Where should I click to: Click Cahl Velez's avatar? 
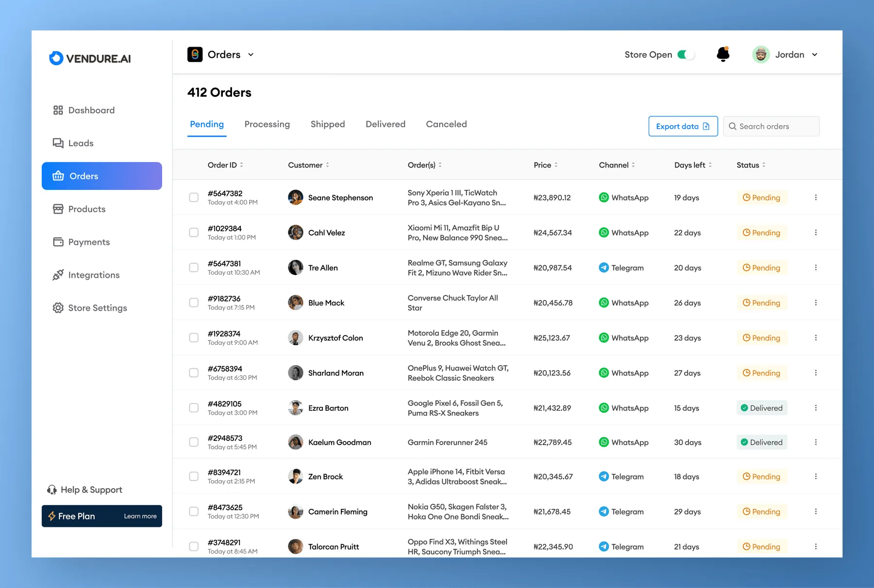296,233
